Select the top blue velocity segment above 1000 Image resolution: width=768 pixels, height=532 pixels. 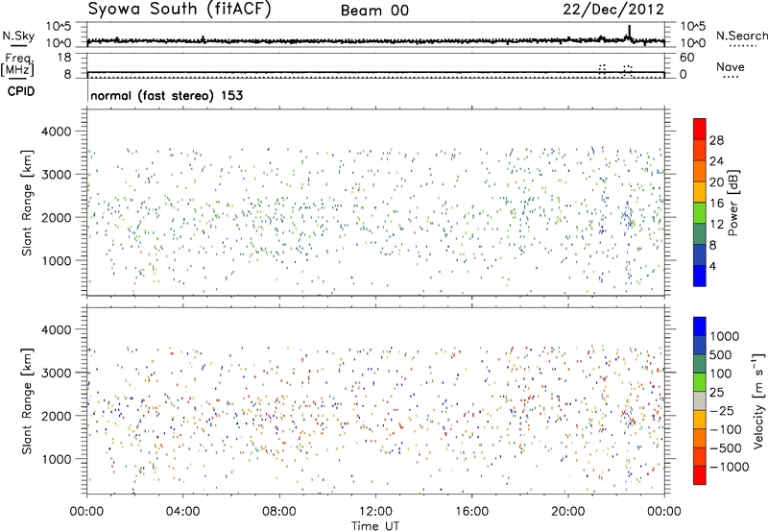click(700, 326)
